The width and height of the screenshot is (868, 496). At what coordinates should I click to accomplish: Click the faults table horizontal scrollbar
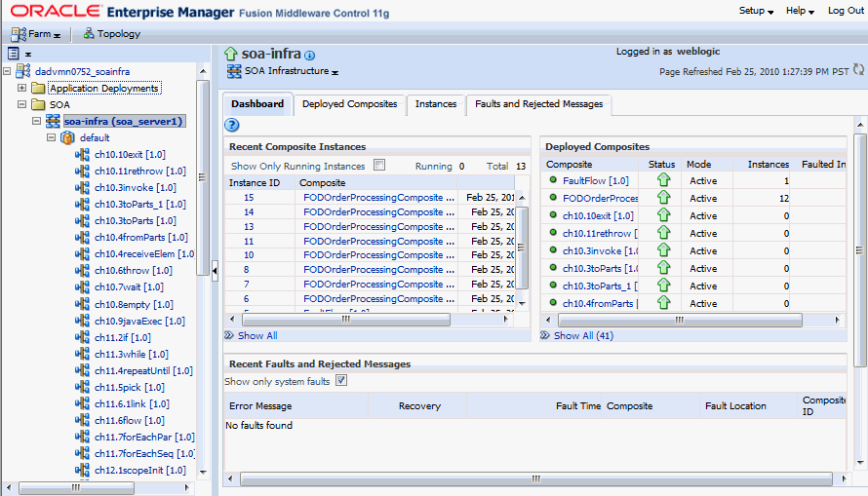(x=535, y=478)
